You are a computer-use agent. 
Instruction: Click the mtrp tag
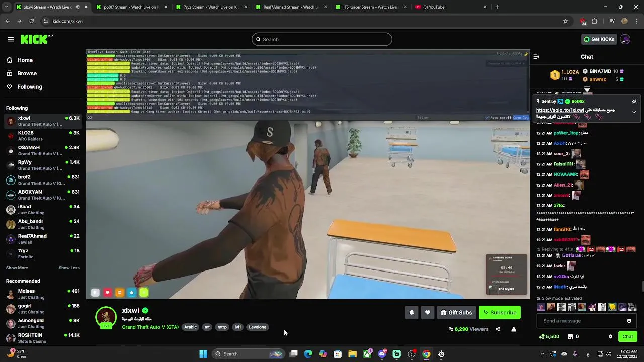pyautogui.click(x=222, y=327)
